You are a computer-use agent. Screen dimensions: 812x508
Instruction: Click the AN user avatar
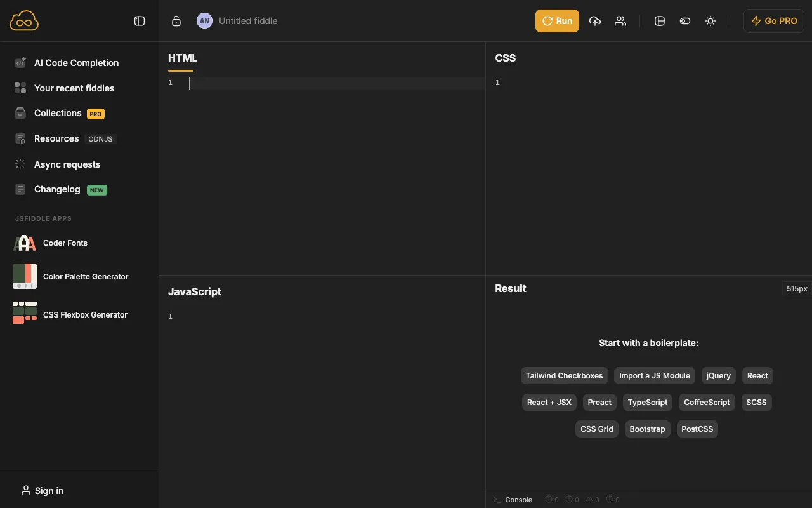coord(204,21)
